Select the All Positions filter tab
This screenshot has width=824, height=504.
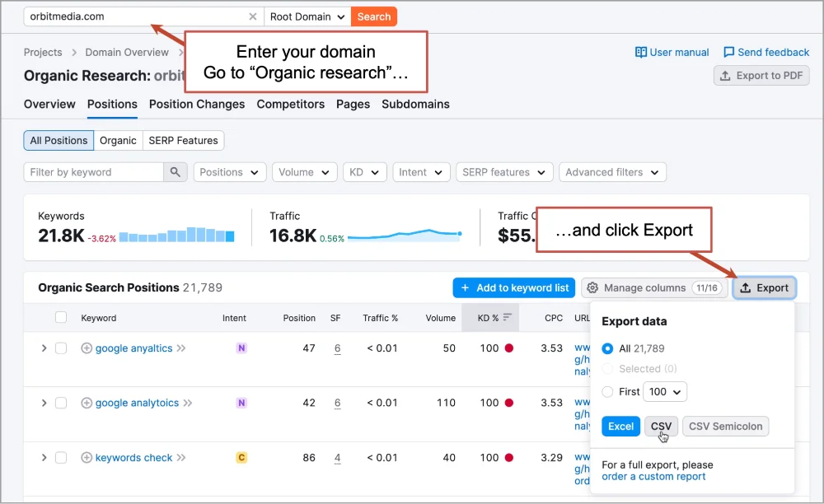(x=59, y=141)
